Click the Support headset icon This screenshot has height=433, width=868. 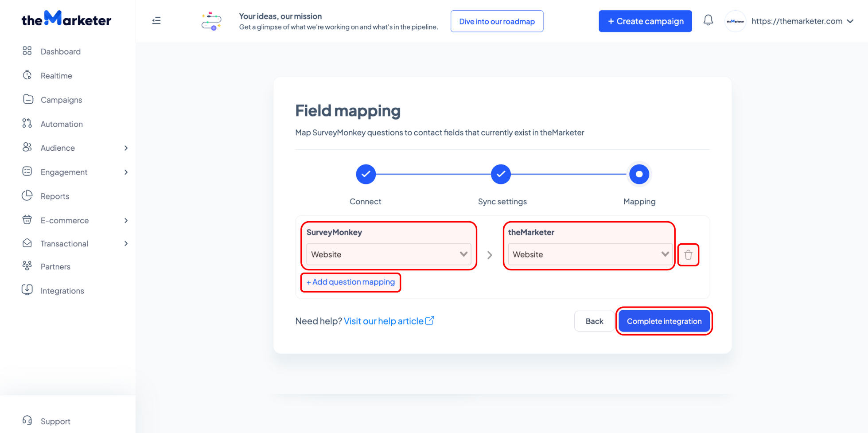pos(27,420)
